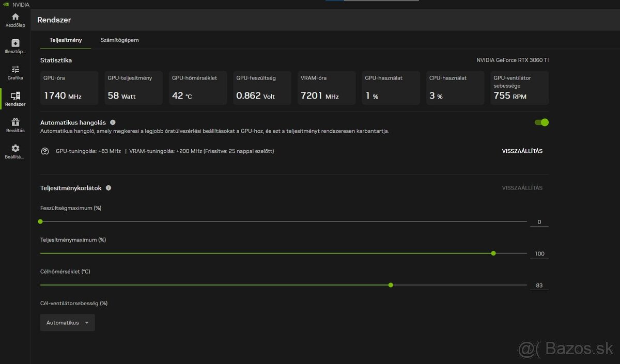The image size is (620, 364).
Task: Click VISSZAÁLLÍTÁS next to GPU-tuningolás info
Action: 522,151
